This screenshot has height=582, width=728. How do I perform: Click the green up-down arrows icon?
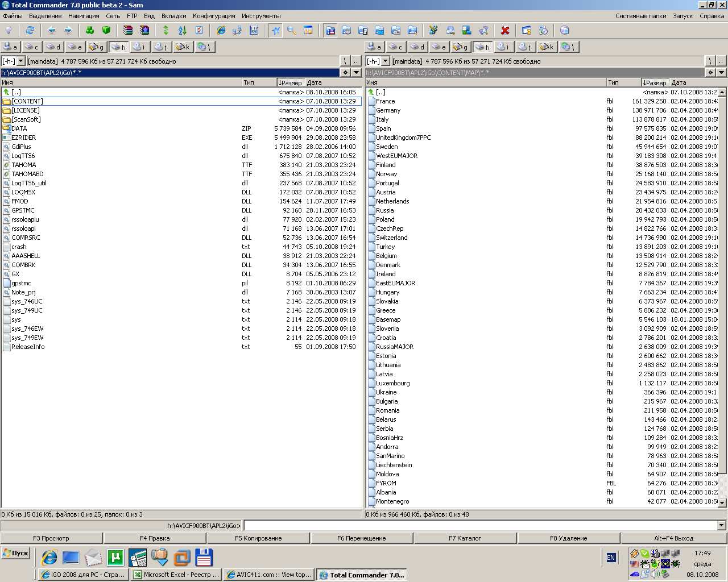pyautogui.click(x=166, y=30)
